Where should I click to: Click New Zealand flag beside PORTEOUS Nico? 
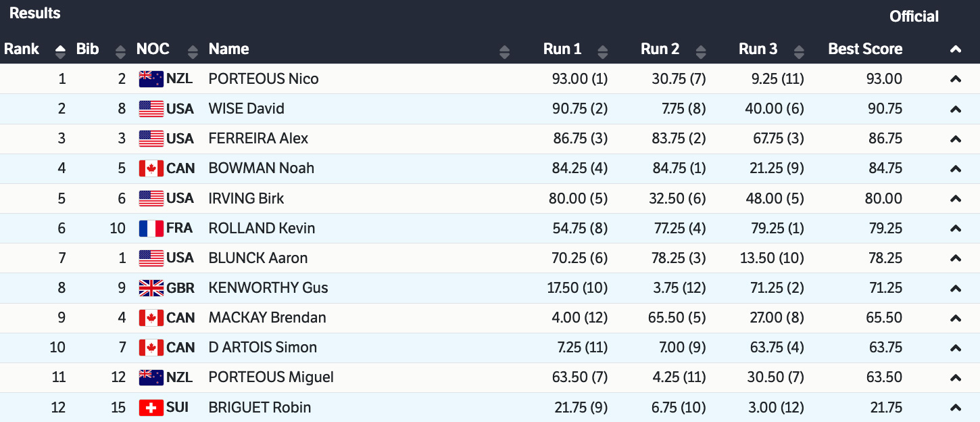[151, 79]
